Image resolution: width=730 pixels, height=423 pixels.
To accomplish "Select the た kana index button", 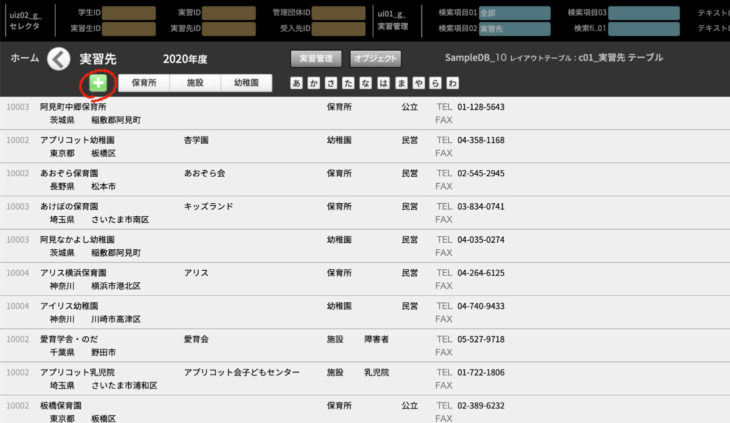I will (349, 83).
